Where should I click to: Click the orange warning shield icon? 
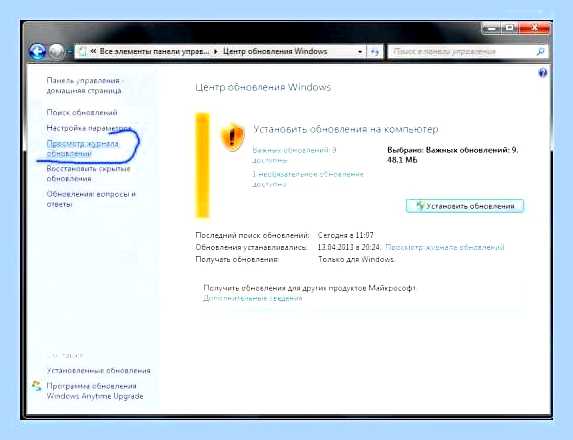(x=232, y=137)
